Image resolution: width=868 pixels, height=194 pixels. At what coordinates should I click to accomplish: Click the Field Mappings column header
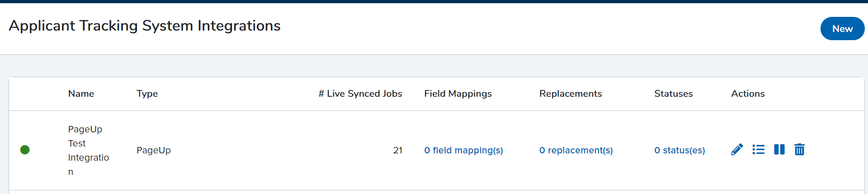pyautogui.click(x=458, y=94)
